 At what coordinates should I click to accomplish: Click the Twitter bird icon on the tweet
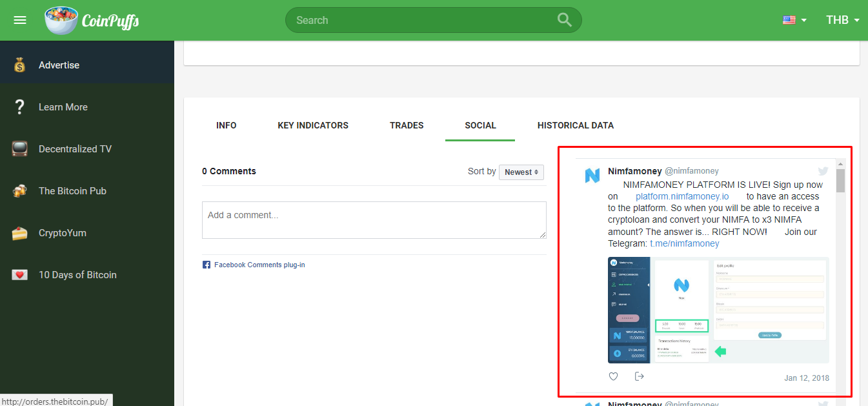pyautogui.click(x=823, y=171)
